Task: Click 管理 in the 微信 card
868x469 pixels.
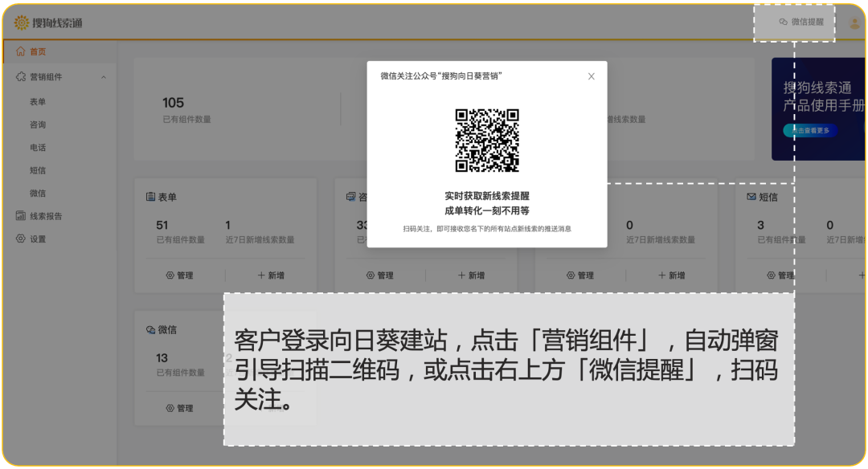Action: pyautogui.click(x=179, y=408)
